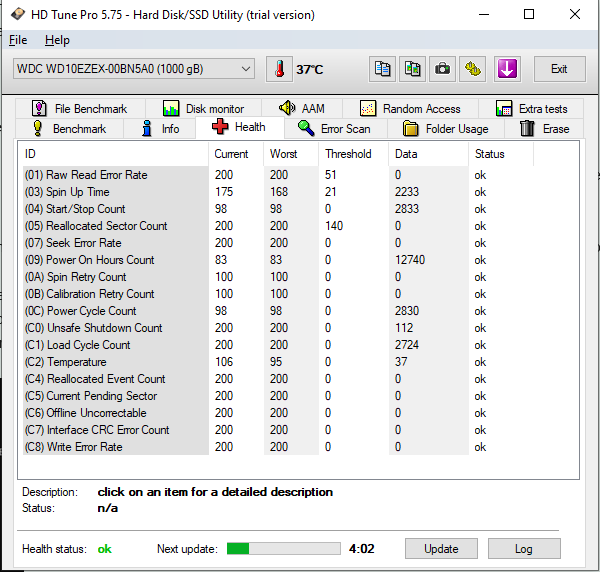600x572 pixels.
Task: Select the Power Cycle Count row
Action: pos(278,311)
